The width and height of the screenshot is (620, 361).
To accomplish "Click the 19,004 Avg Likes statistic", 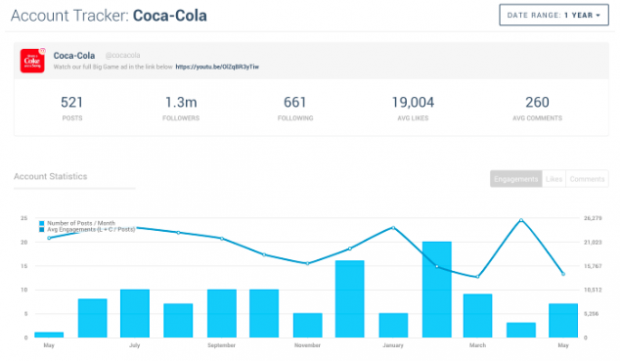I will [x=413, y=108].
